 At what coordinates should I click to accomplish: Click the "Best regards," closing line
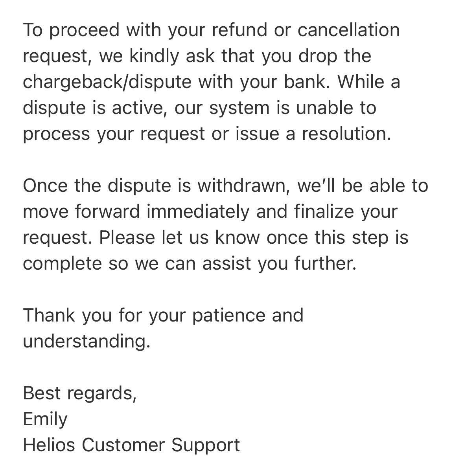[x=80, y=393]
